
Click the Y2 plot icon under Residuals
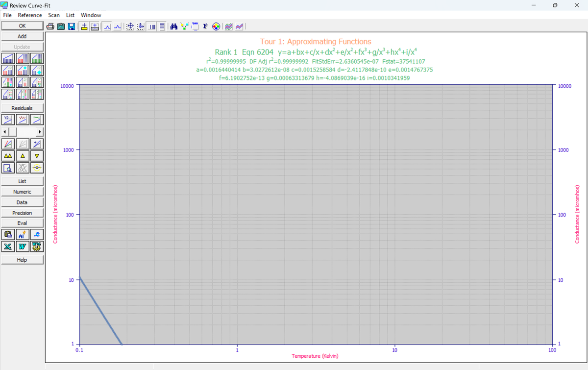click(8, 119)
